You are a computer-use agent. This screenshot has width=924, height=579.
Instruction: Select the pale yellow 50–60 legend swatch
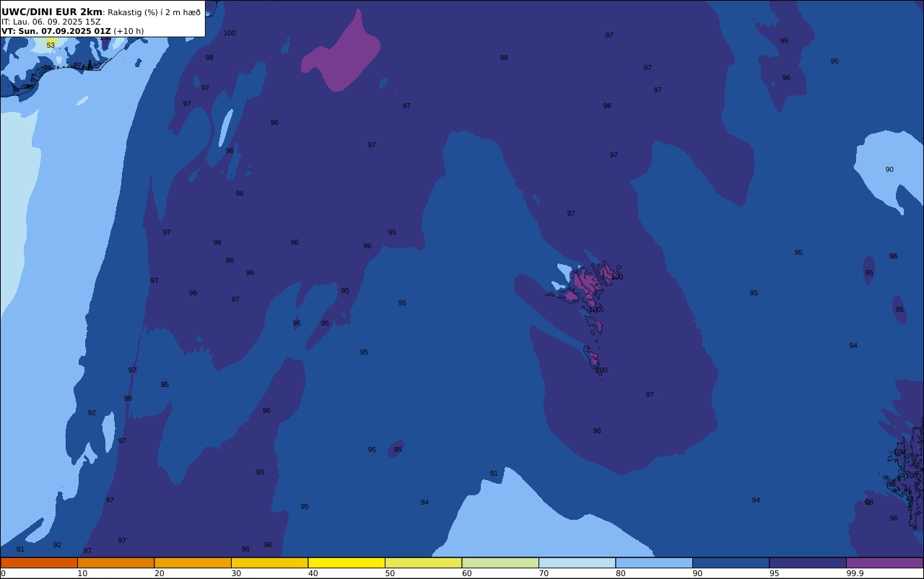tap(423, 562)
